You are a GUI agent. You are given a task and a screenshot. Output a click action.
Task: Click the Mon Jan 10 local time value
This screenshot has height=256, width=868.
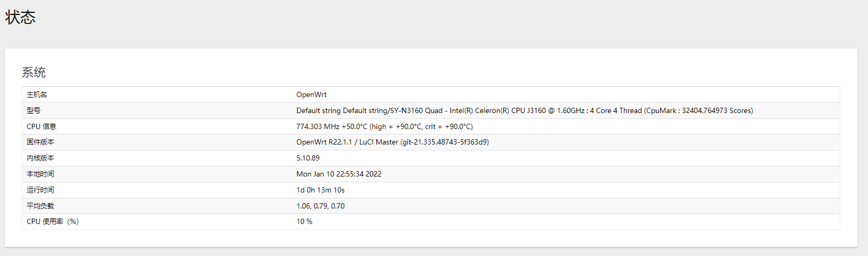[339, 174]
